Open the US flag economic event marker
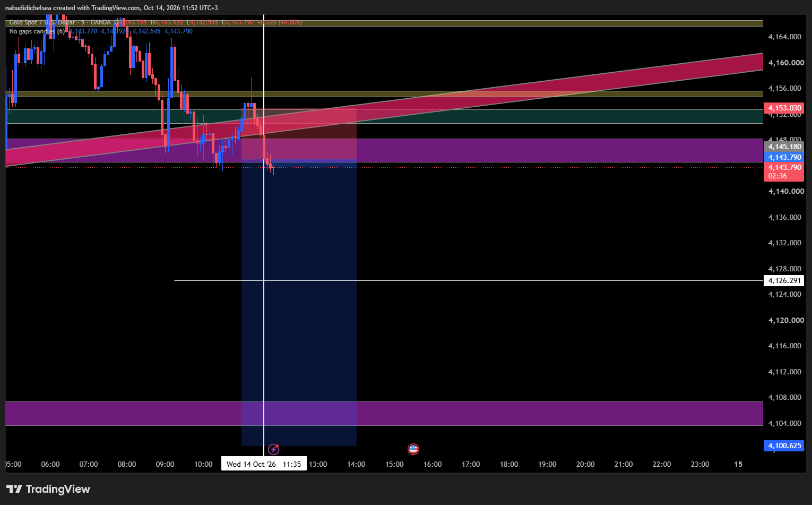 [x=413, y=449]
